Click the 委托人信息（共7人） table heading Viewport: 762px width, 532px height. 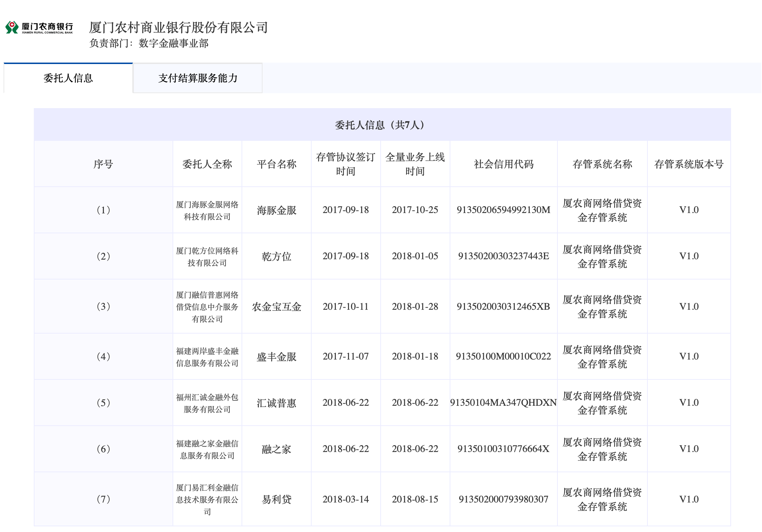pos(382,125)
